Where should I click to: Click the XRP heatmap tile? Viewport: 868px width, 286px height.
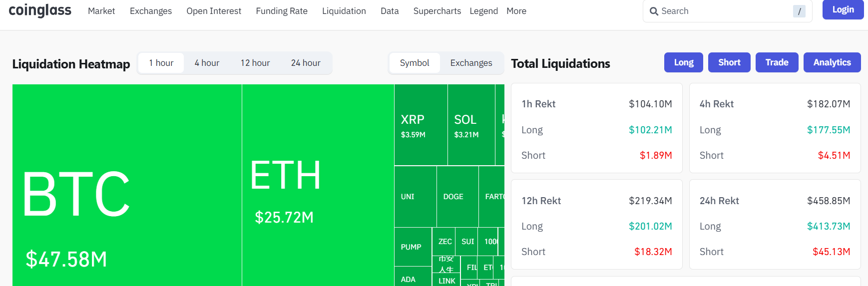point(421,125)
